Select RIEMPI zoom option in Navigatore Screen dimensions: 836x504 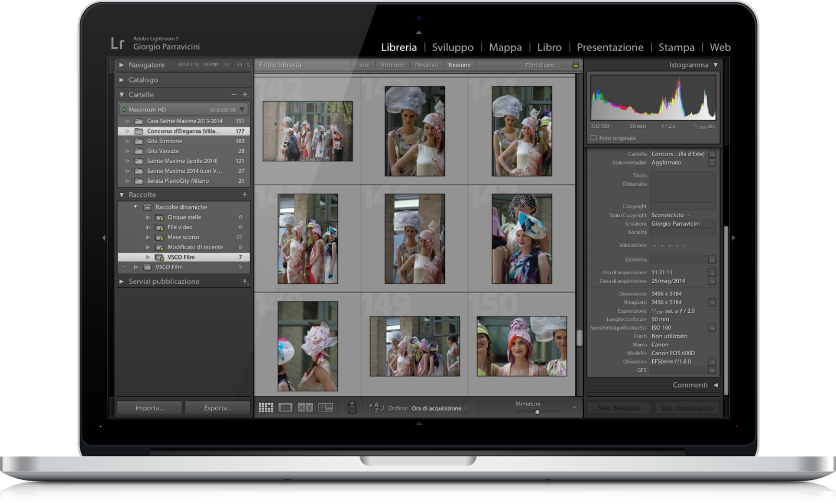coord(211,65)
